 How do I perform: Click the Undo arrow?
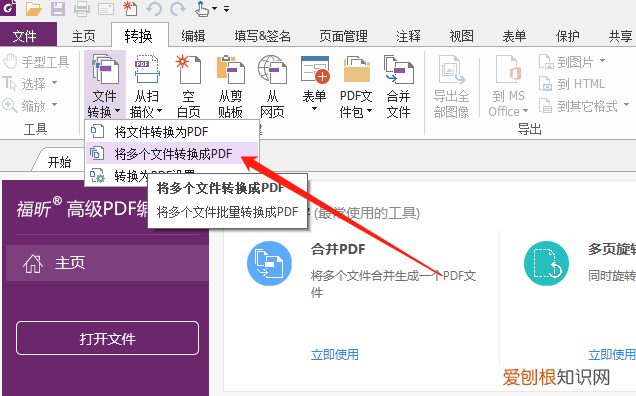(x=154, y=8)
